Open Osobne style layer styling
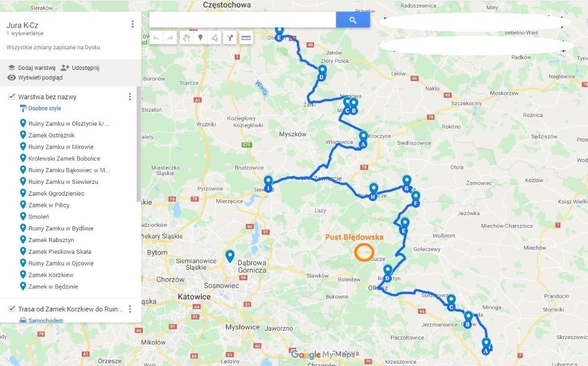The width and height of the screenshot is (588, 366). (x=41, y=108)
